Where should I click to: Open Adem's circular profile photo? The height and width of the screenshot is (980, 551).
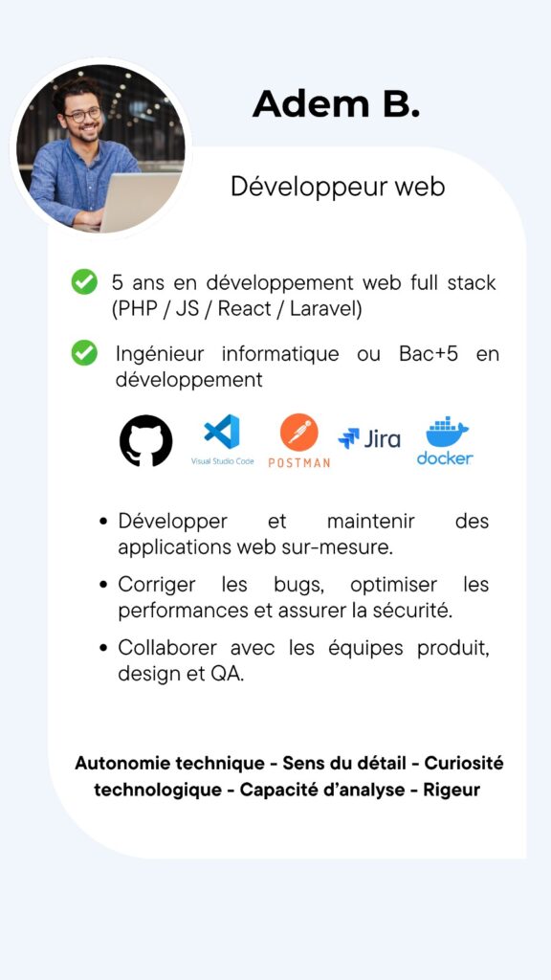(x=100, y=148)
